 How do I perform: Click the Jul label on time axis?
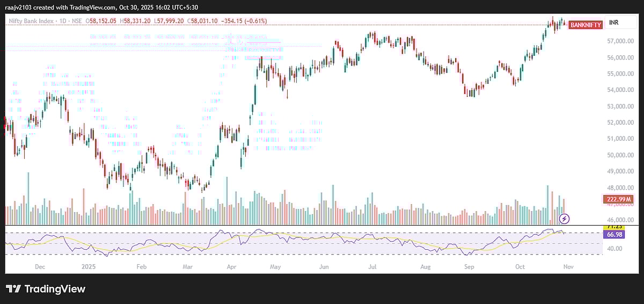click(371, 266)
